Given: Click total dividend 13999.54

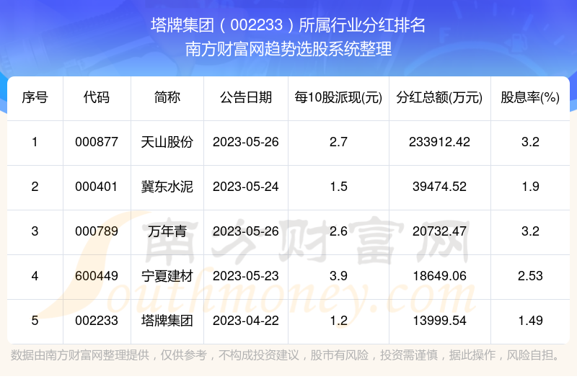Looking at the screenshot, I should tap(439, 321).
